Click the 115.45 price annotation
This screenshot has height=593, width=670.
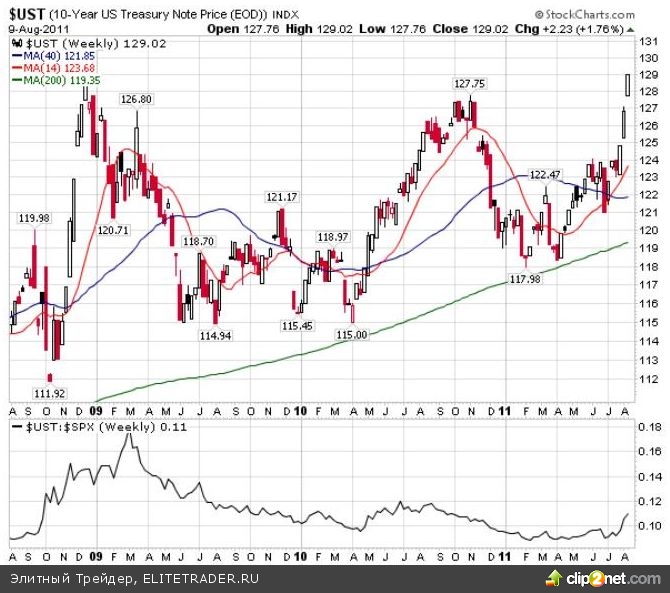pos(297,326)
